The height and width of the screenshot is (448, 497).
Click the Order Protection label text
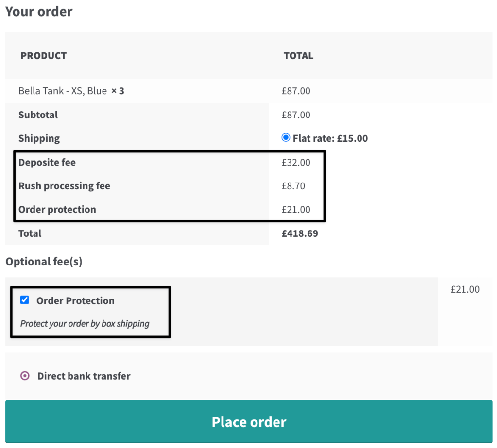(x=75, y=300)
